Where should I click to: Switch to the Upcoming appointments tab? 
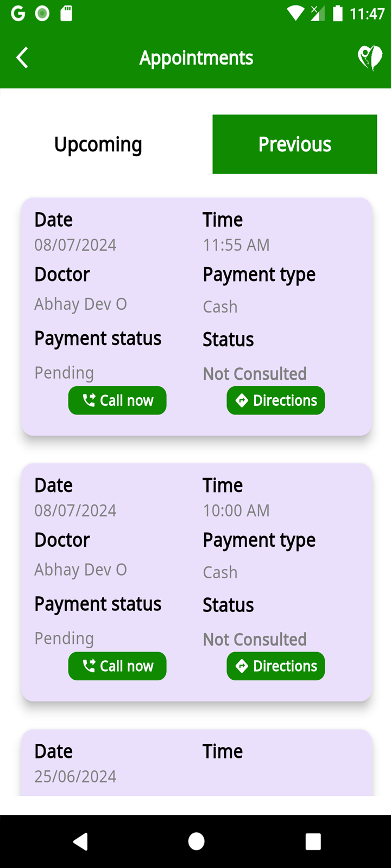(98, 144)
